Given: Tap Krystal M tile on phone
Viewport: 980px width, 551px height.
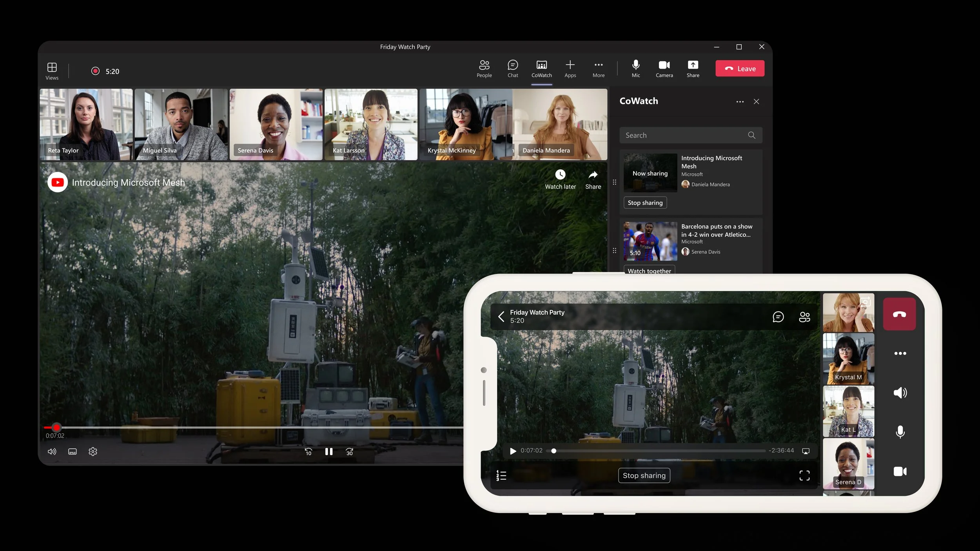Looking at the screenshot, I should pos(848,359).
